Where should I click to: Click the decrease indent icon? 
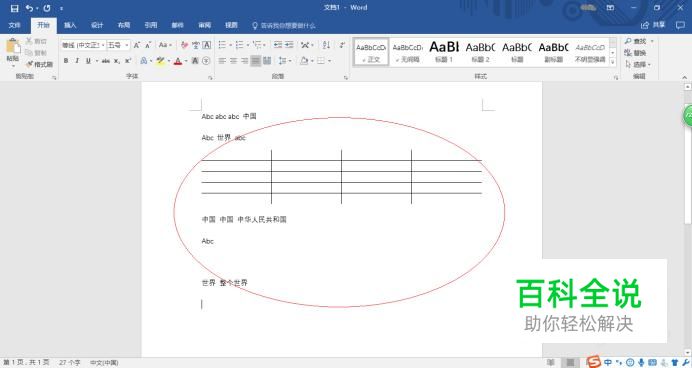click(x=278, y=45)
